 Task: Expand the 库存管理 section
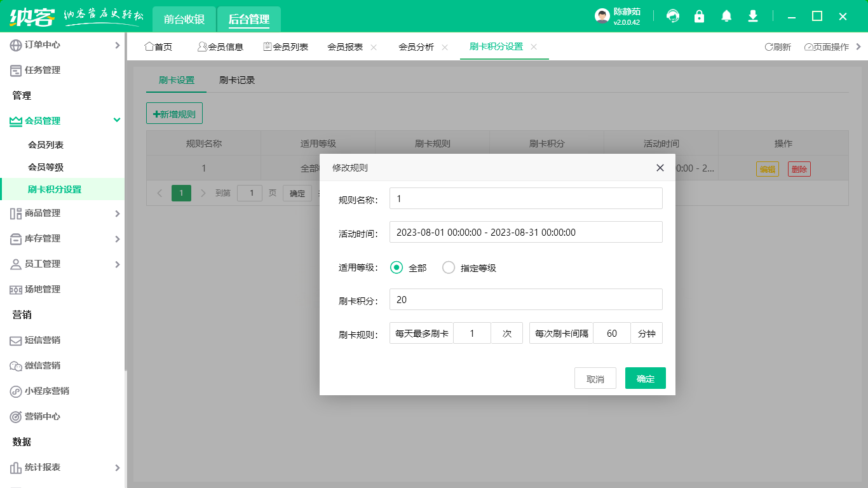tap(116, 239)
